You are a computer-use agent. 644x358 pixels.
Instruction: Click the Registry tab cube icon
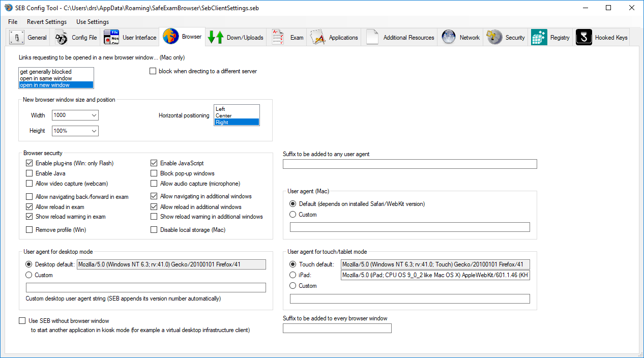(x=539, y=38)
